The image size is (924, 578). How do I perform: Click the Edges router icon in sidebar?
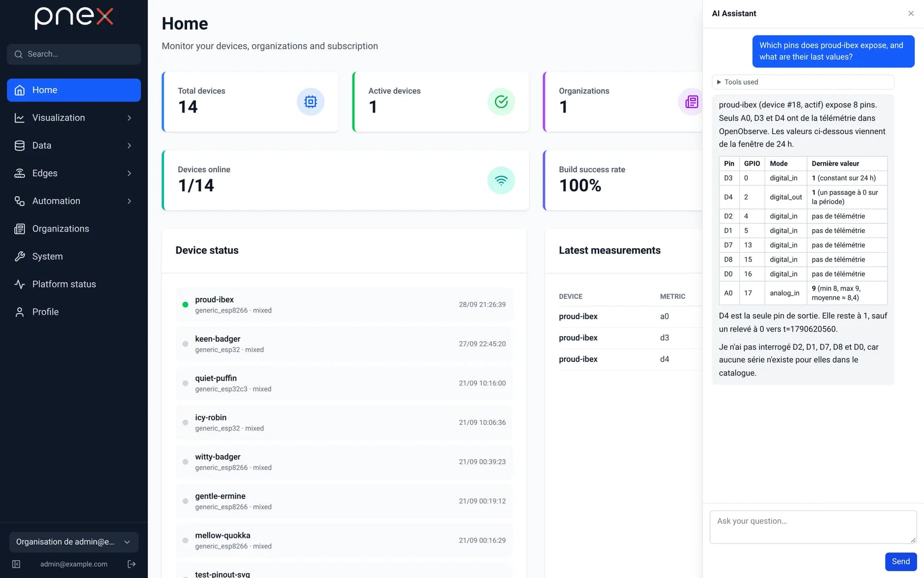[x=19, y=173]
